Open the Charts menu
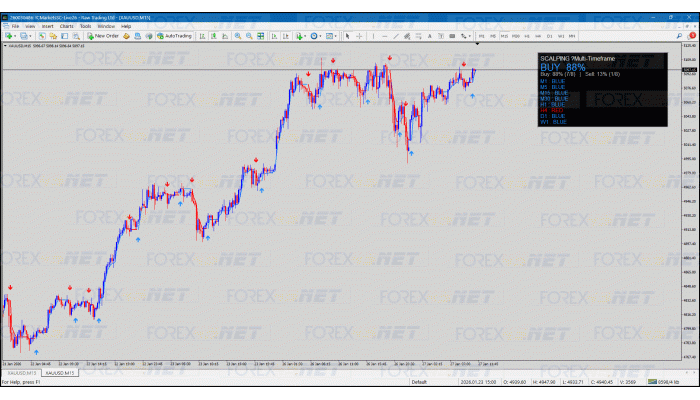The image size is (700, 400). [x=67, y=26]
